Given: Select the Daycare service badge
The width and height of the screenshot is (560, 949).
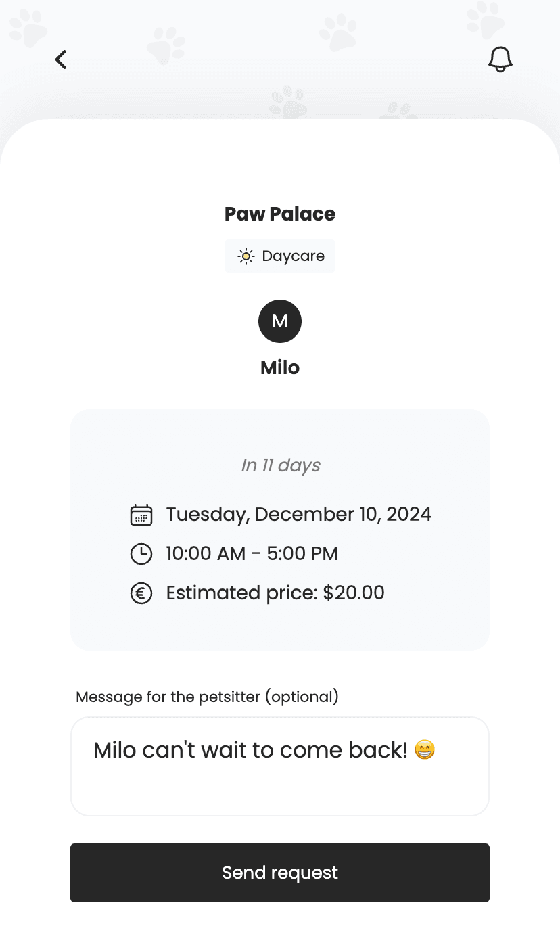Looking at the screenshot, I should (280, 256).
